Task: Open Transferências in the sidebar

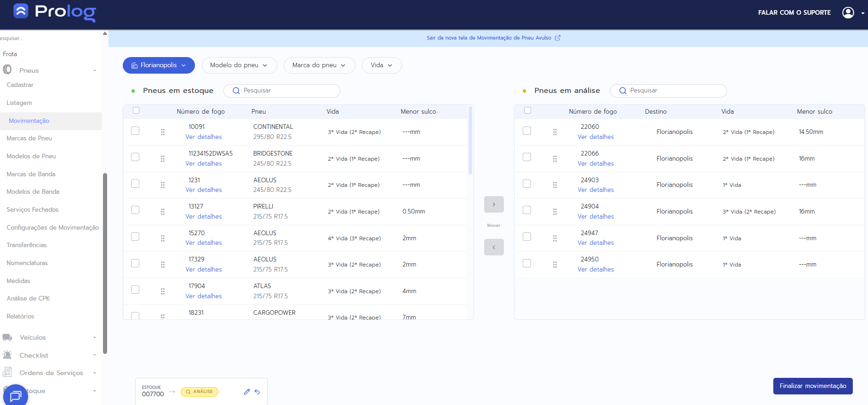Action: point(27,245)
